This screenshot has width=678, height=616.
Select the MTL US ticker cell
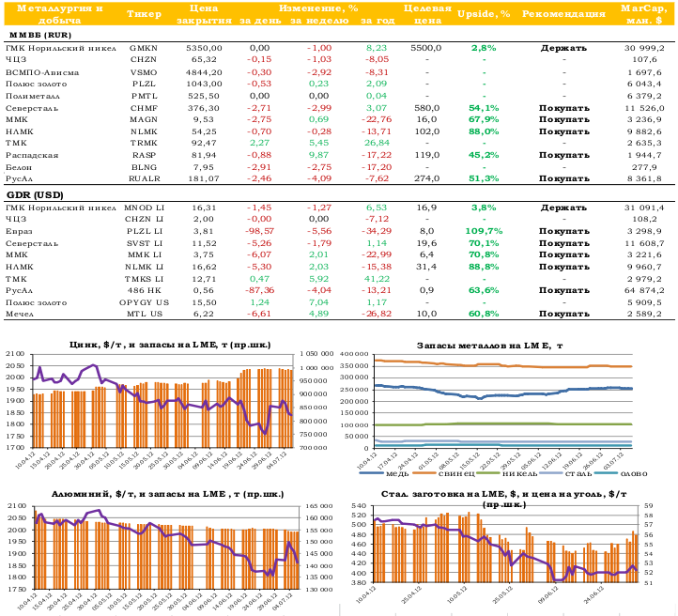[x=145, y=314]
